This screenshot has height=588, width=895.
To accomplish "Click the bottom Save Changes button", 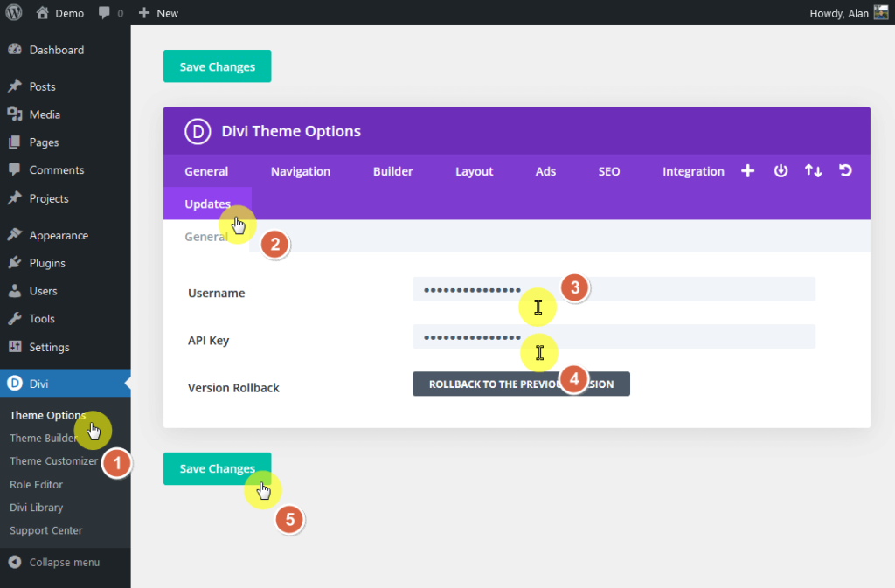I will 217,469.
